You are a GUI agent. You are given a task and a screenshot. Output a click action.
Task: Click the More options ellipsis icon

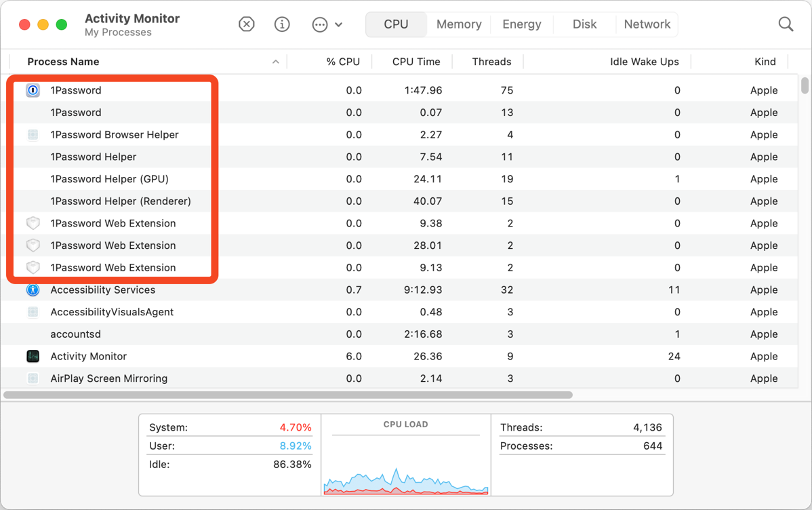319,24
